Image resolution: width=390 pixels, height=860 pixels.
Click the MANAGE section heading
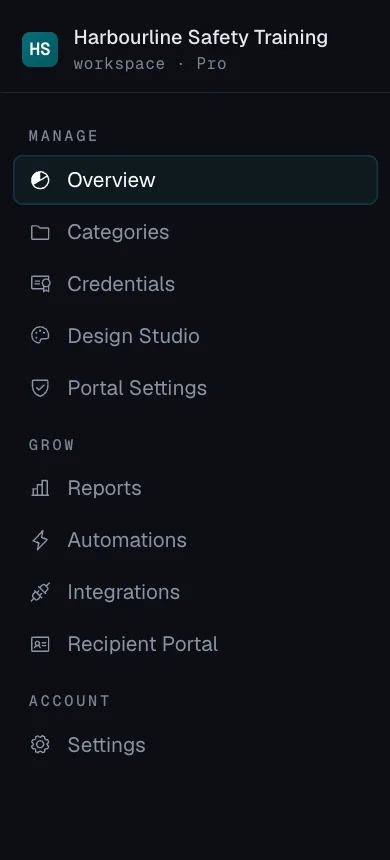64,135
